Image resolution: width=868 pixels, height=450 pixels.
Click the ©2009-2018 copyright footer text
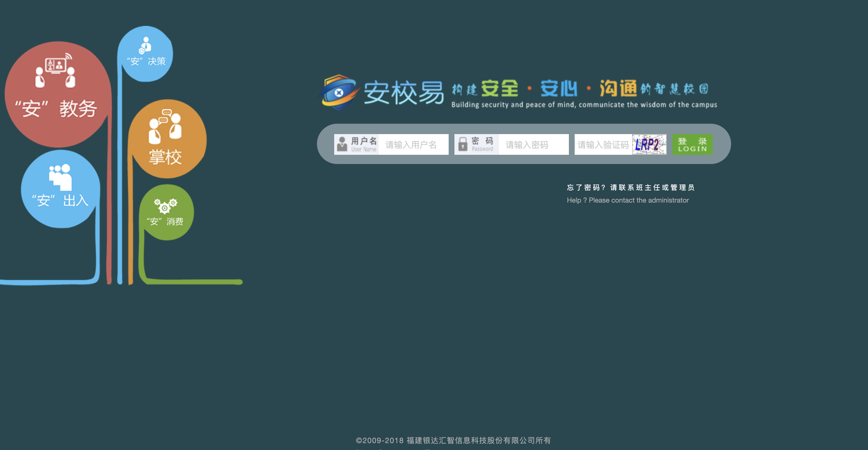(x=453, y=440)
